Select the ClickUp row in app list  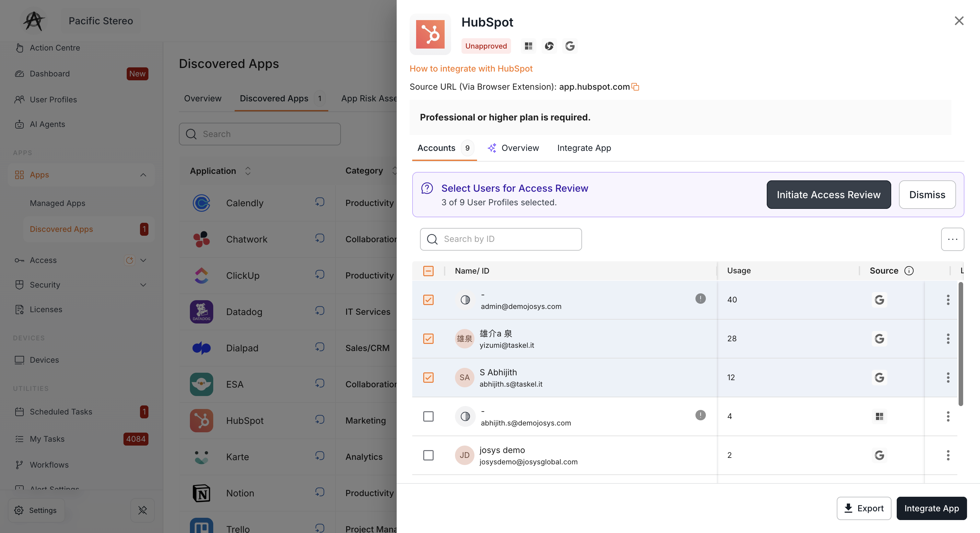288,276
